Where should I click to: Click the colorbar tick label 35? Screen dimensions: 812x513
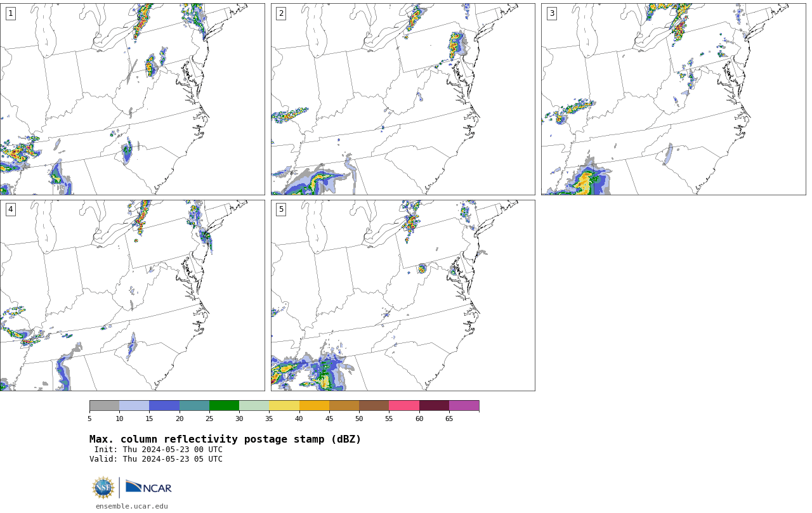269,419
